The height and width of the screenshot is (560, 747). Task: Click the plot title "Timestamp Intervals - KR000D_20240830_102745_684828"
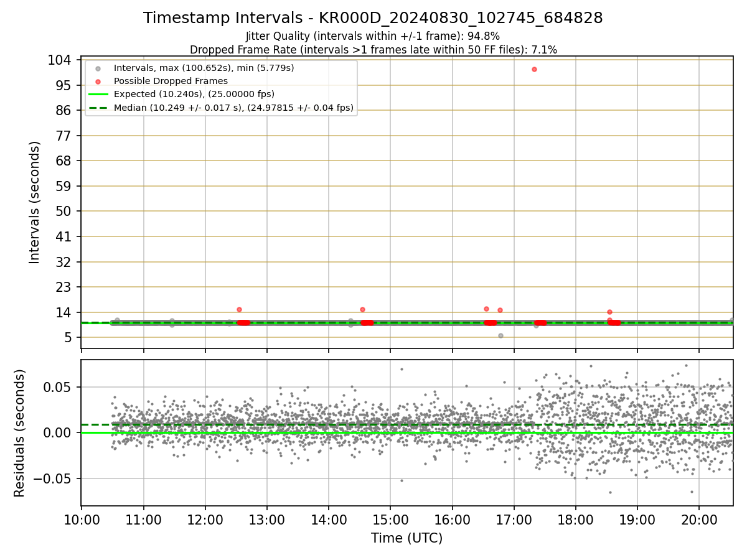coord(373,18)
